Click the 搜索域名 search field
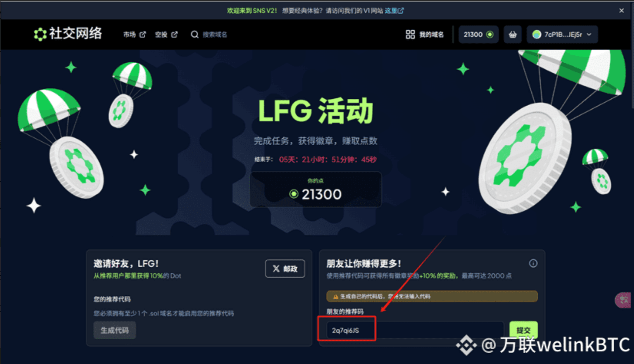634x364 pixels. pyautogui.click(x=215, y=34)
